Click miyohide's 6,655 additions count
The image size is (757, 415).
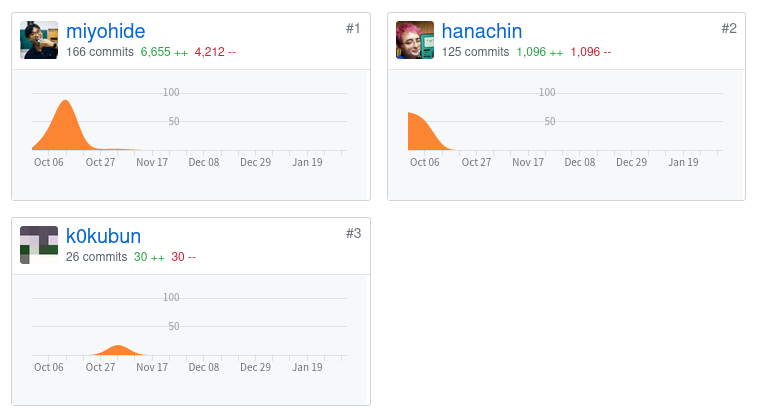tap(164, 52)
